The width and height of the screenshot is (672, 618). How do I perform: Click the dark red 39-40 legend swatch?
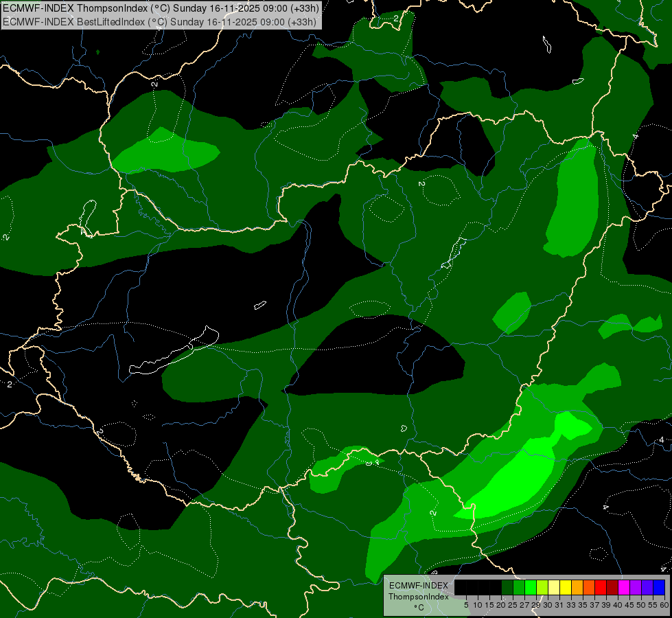click(612, 587)
